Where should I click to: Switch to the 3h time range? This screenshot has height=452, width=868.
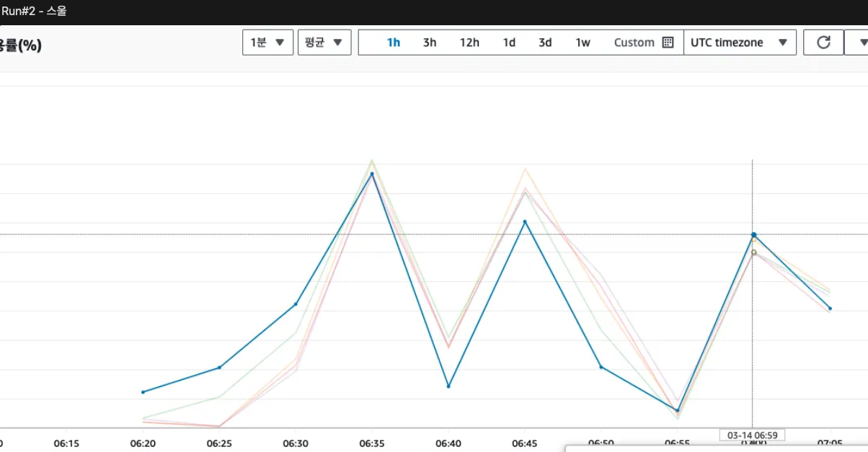click(x=430, y=43)
